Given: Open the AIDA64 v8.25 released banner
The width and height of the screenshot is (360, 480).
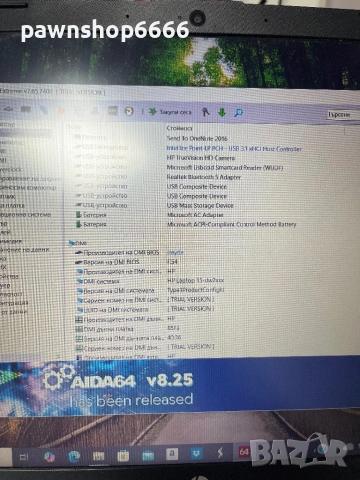Looking at the screenshot, I should [180, 386].
